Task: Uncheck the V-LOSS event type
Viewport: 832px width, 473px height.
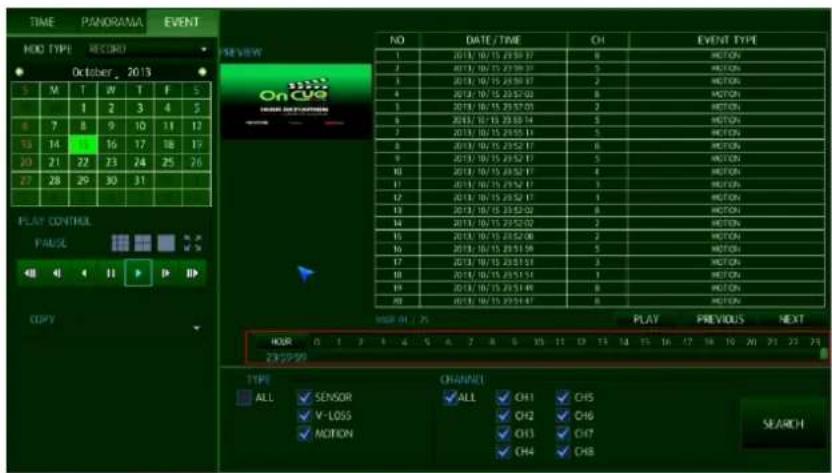Action: 305,416
